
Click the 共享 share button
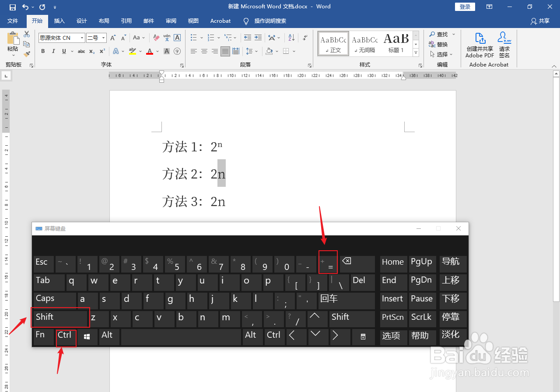540,21
